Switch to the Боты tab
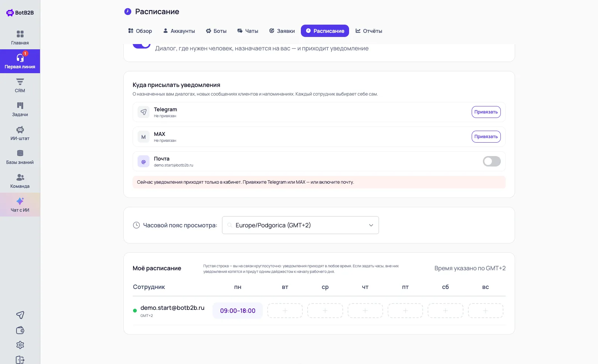This screenshot has width=598, height=364. click(x=216, y=31)
